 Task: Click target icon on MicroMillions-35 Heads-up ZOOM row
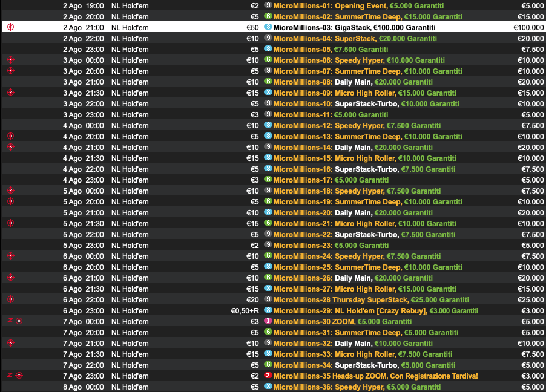click(19, 375)
